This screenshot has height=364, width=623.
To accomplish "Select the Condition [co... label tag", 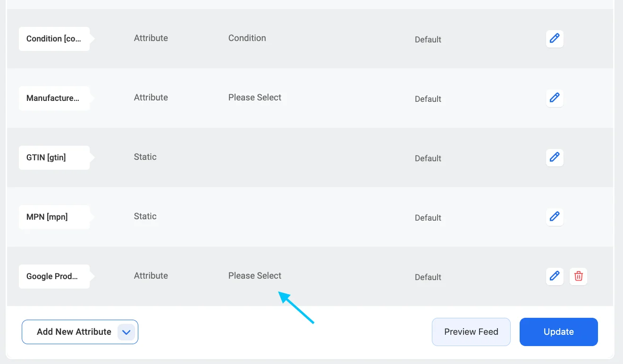I will pos(54,39).
